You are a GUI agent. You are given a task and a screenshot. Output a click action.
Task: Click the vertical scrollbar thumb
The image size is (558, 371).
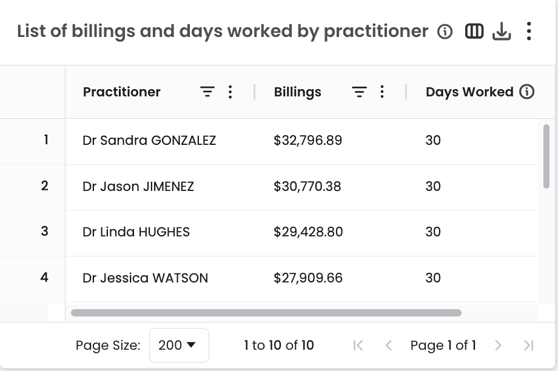(546, 156)
